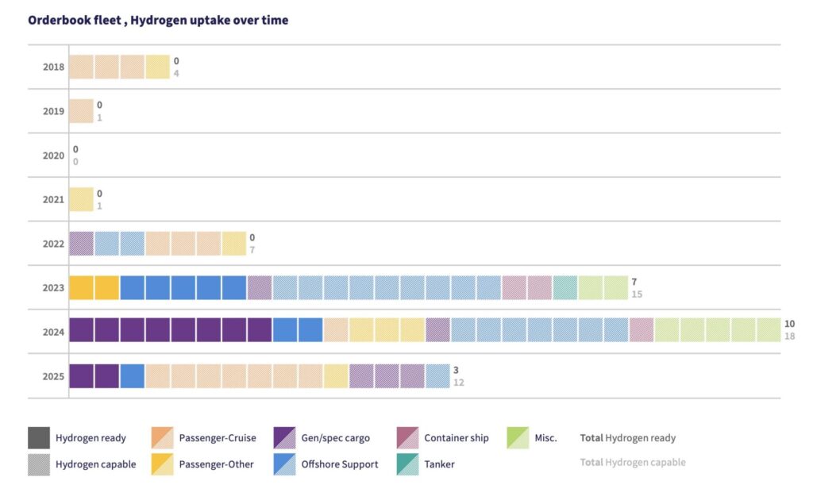The height and width of the screenshot is (504, 813).
Task: Click the Gen/spec cargo legend icon
Action: coord(283,438)
